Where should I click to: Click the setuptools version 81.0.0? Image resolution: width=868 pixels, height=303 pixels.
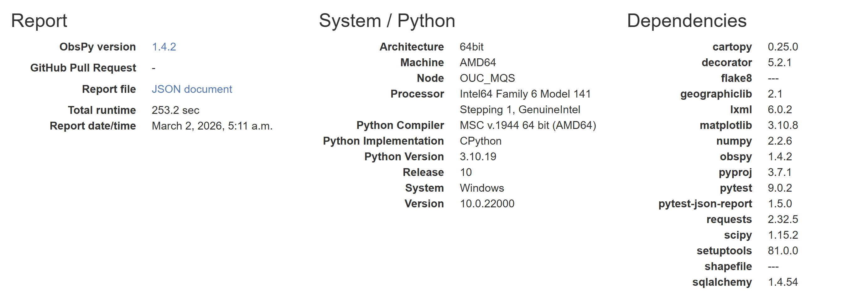(782, 251)
